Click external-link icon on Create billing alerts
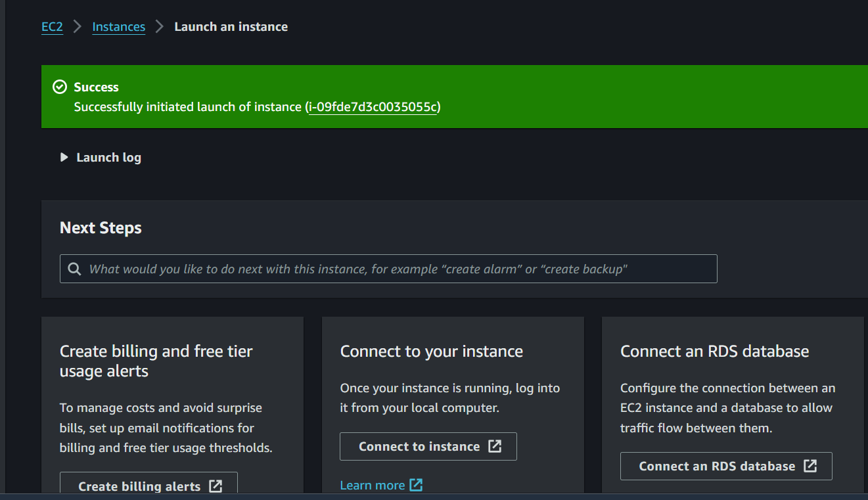 [216, 486]
